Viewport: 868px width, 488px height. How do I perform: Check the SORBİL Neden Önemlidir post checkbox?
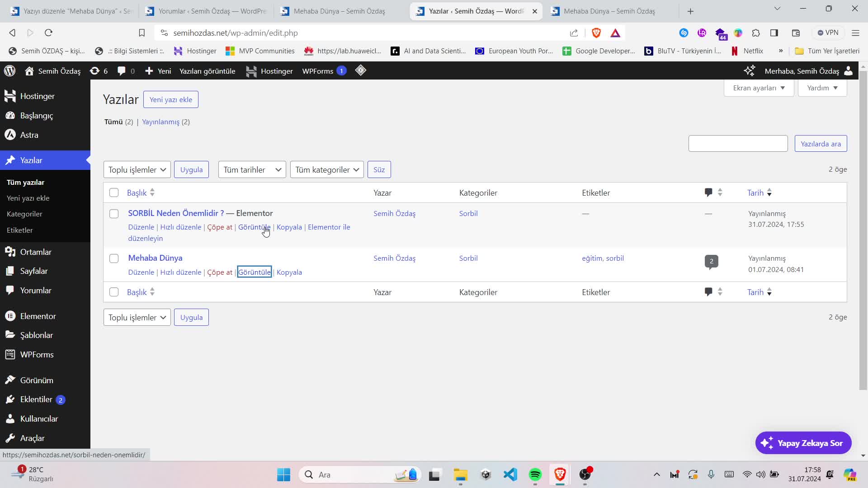click(114, 214)
